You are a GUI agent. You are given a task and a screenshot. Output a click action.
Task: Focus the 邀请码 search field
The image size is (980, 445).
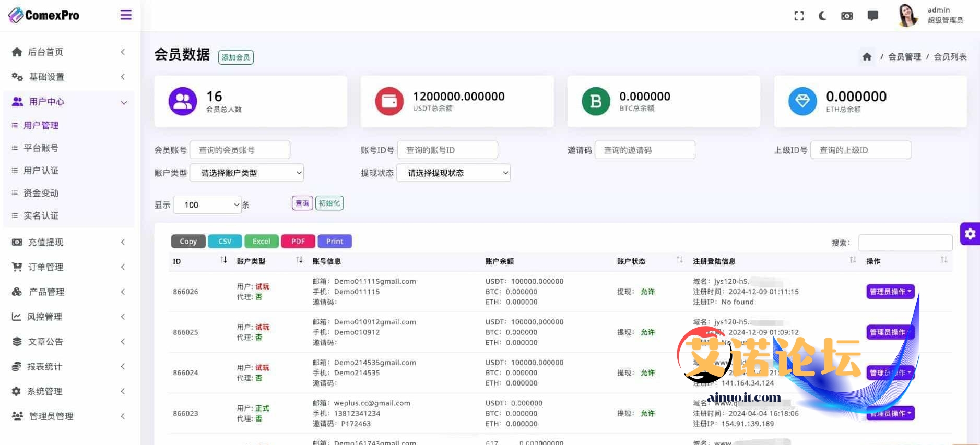[645, 150]
